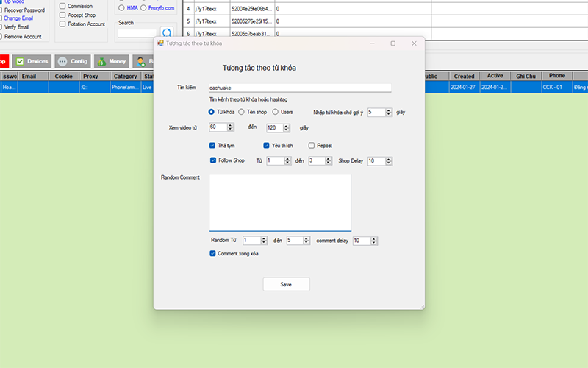Viewport: 588px width, 368px height.
Task: Toggle Comment xong xóa checkbox
Action: 212,253
